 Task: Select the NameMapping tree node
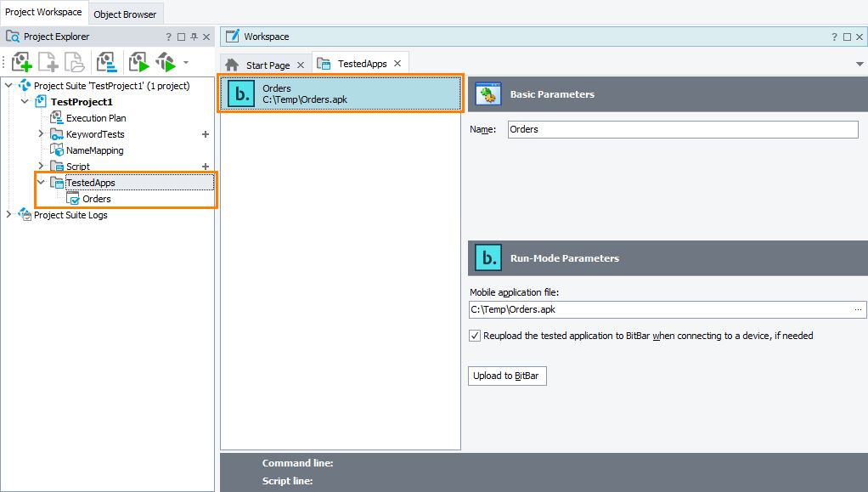(94, 150)
